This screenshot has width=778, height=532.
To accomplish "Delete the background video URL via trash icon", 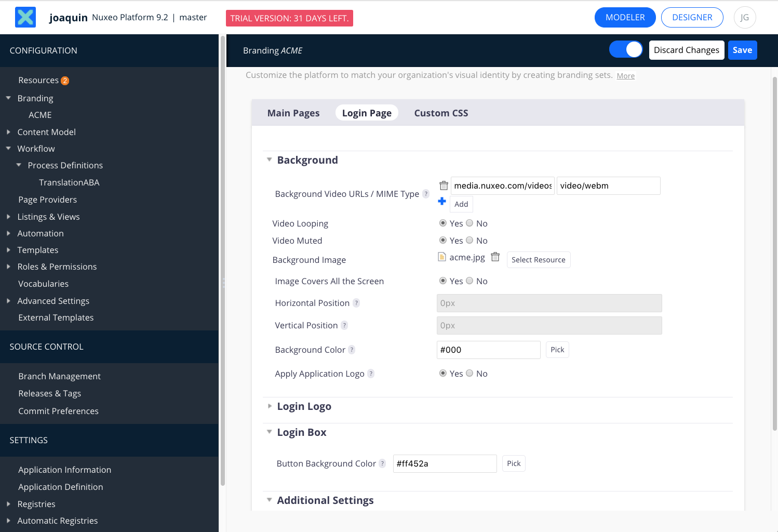I will click(x=444, y=185).
